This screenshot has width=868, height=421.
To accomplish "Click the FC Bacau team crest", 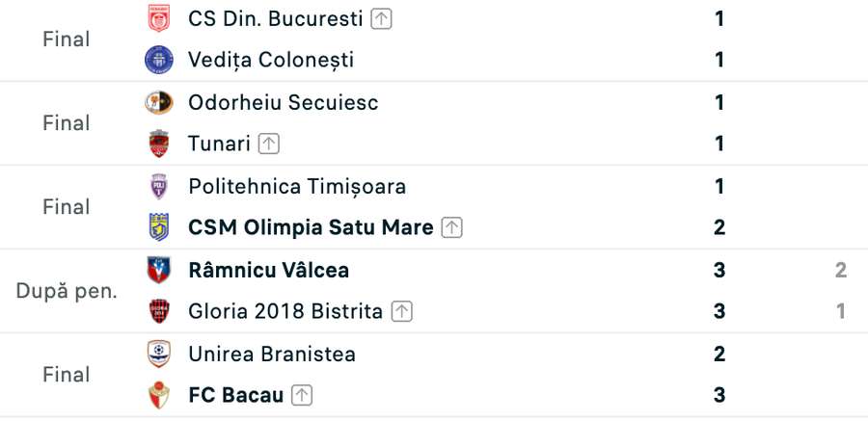I will 159,395.
